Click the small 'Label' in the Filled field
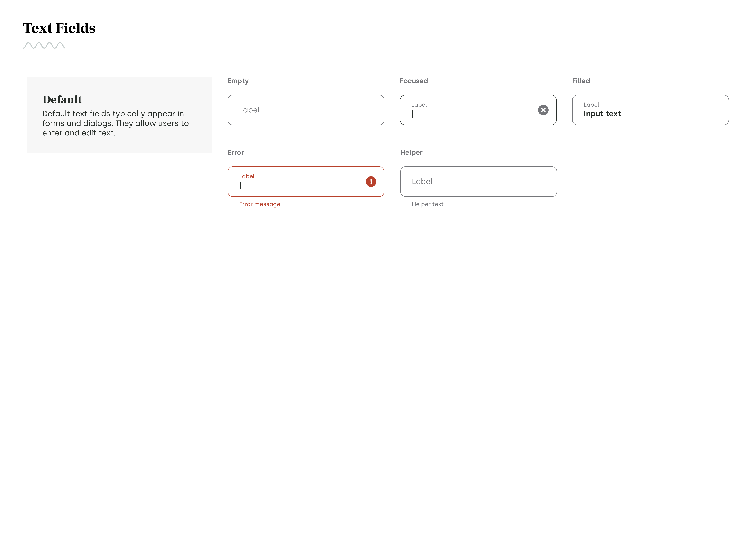Viewport: 756px width, 551px height. (x=591, y=105)
